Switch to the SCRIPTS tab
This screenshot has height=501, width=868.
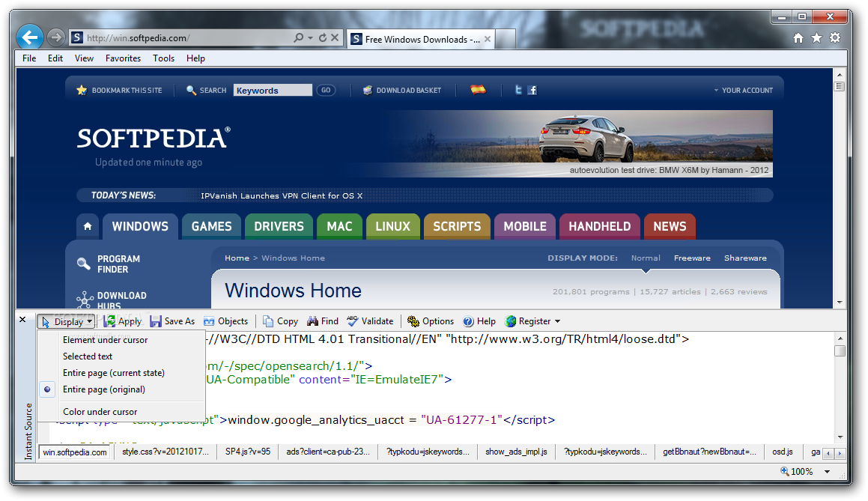click(x=458, y=226)
